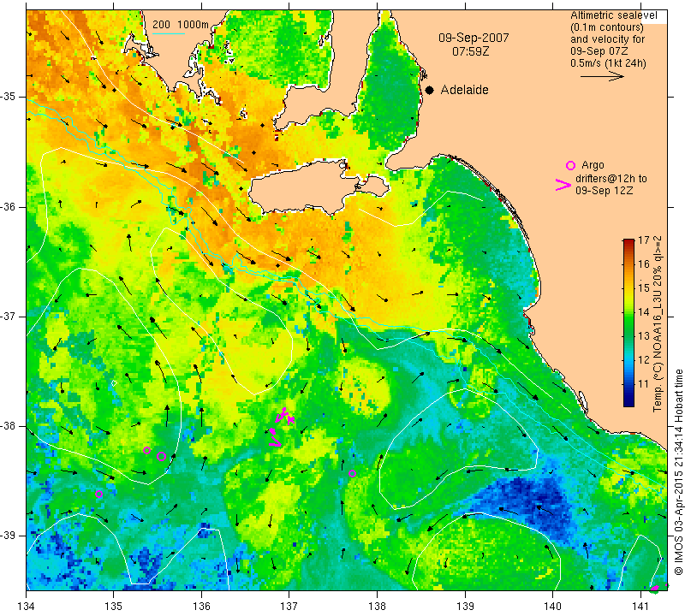Click the latitude axis label -37
The height and width of the screenshot is (616, 685).
(9, 316)
